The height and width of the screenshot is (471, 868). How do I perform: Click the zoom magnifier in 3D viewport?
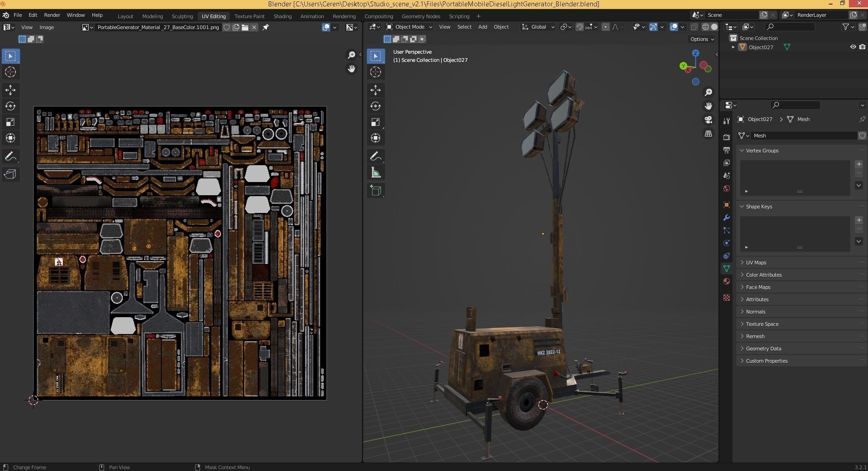point(708,92)
